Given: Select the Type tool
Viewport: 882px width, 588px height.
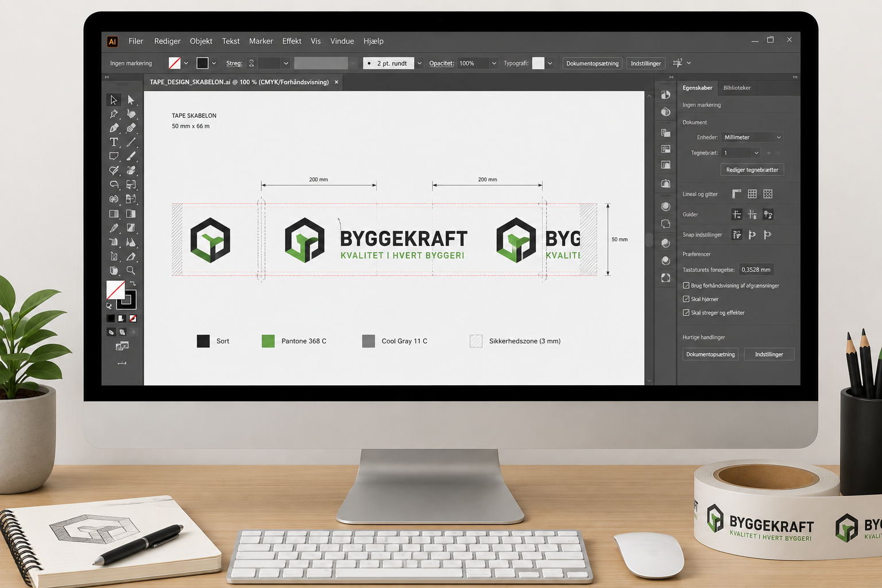Looking at the screenshot, I should point(114,142).
